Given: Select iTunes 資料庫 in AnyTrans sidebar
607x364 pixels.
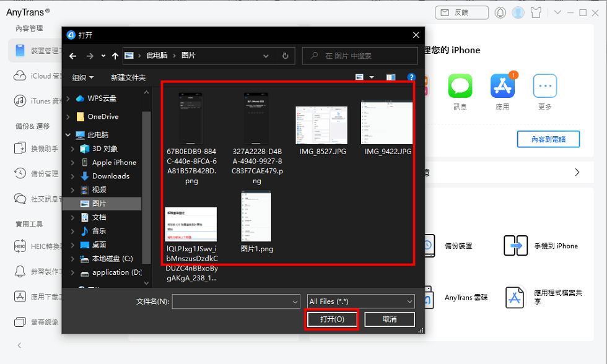Looking at the screenshot, I should pos(37,101).
